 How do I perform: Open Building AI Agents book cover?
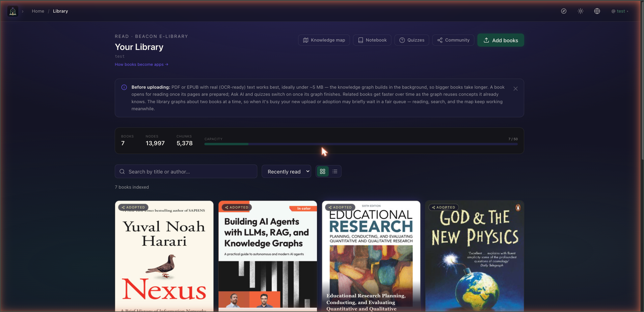click(268, 256)
